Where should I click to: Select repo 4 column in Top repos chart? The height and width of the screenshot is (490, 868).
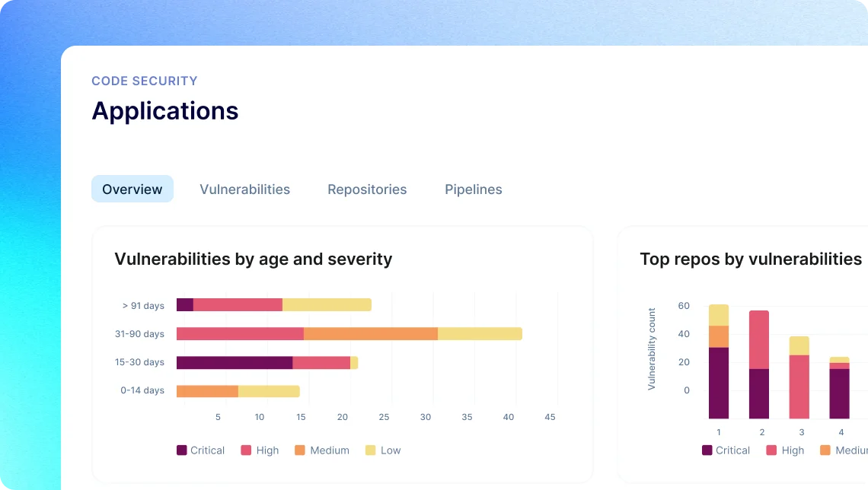point(839,388)
